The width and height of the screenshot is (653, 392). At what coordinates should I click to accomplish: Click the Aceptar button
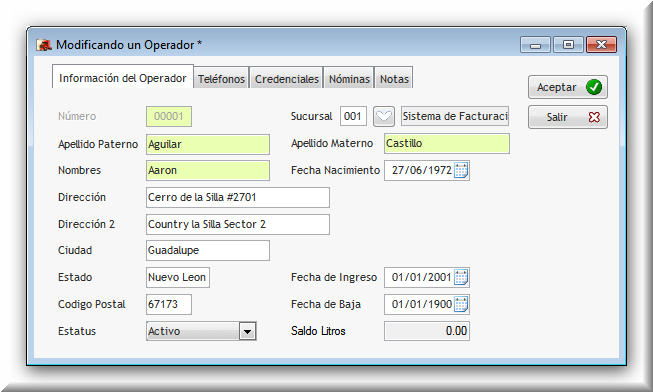(568, 87)
